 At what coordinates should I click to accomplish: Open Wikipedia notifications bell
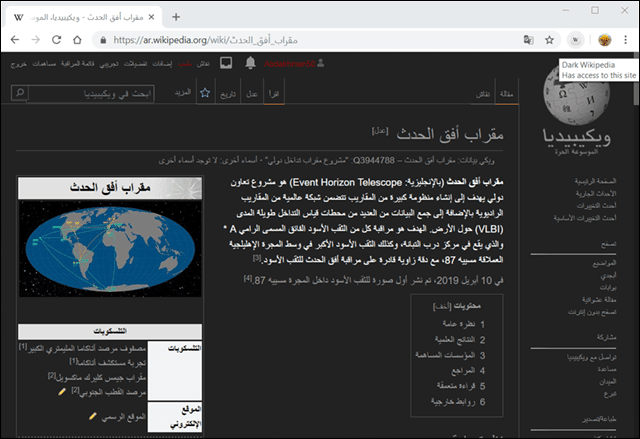[x=250, y=63]
